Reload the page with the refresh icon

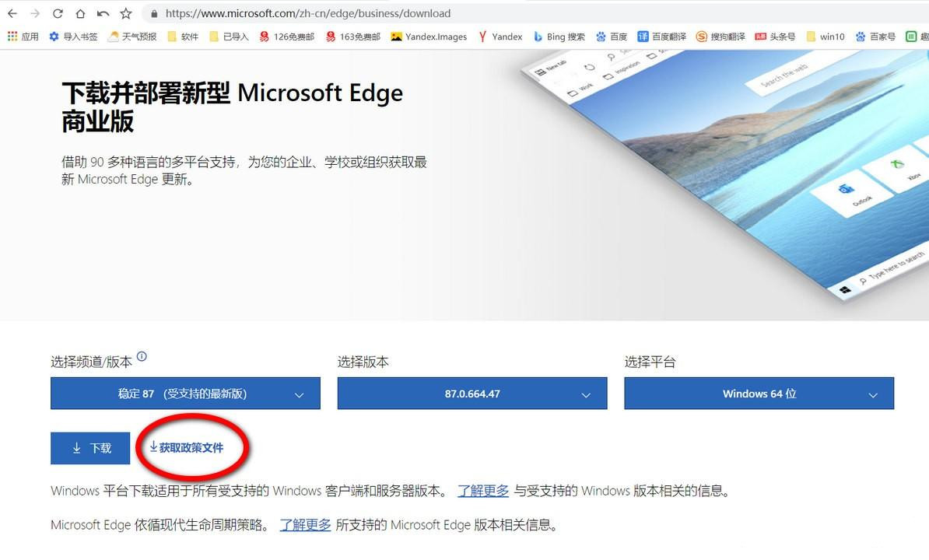click(x=58, y=13)
